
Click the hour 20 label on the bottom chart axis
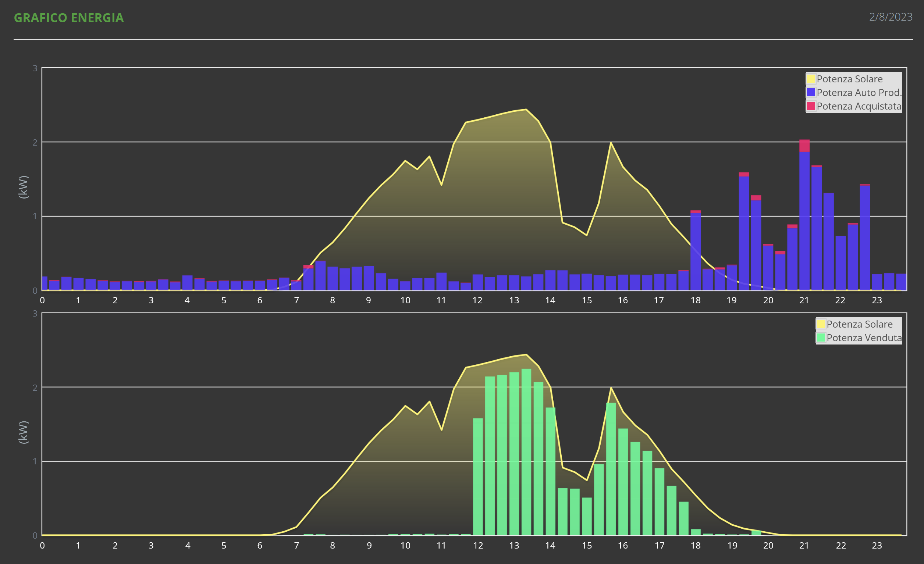coord(768,546)
